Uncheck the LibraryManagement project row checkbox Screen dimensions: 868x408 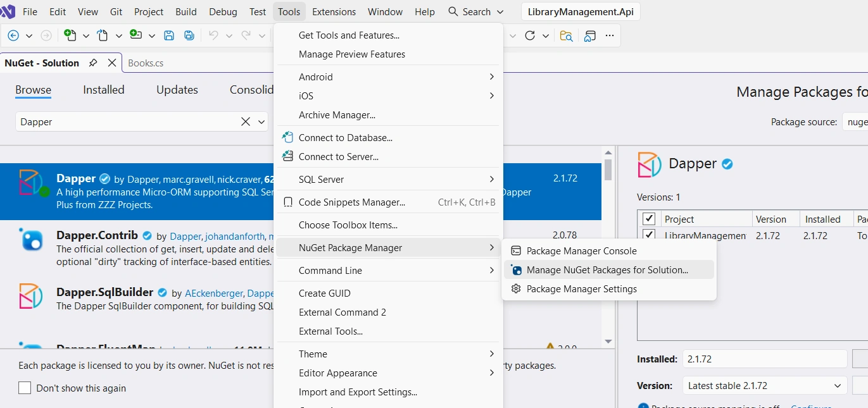[x=649, y=235]
